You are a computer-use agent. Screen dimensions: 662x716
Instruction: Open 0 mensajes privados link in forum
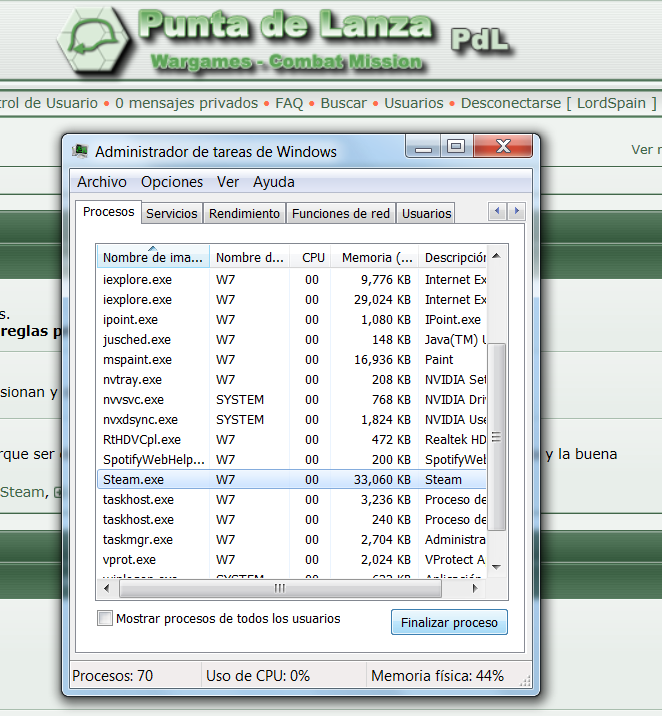pos(186,103)
